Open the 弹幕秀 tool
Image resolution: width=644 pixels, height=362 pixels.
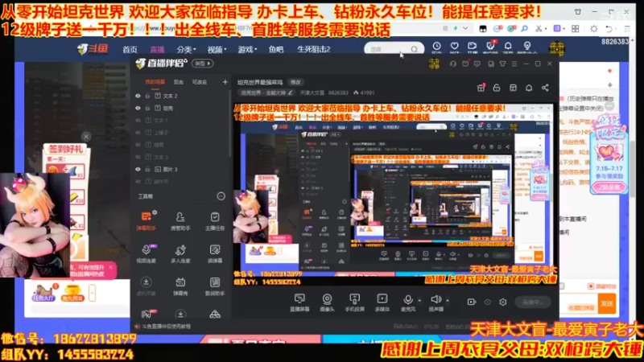[x=180, y=286]
